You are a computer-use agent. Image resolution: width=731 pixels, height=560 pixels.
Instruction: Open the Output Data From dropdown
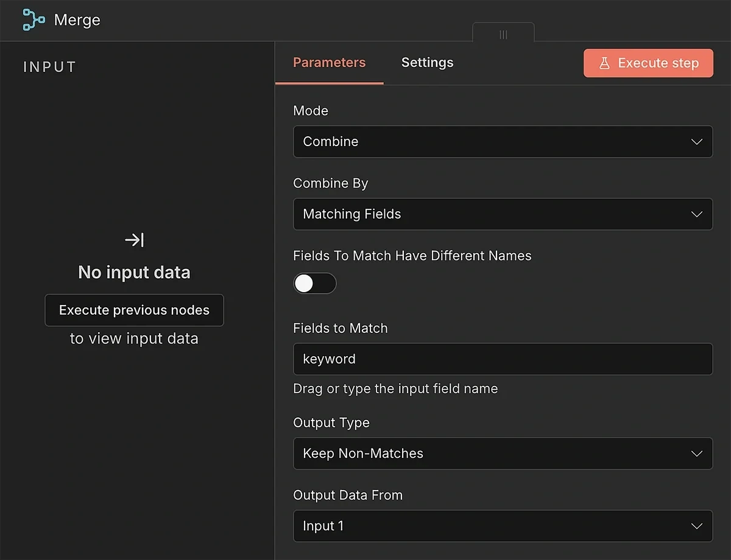[503, 526]
